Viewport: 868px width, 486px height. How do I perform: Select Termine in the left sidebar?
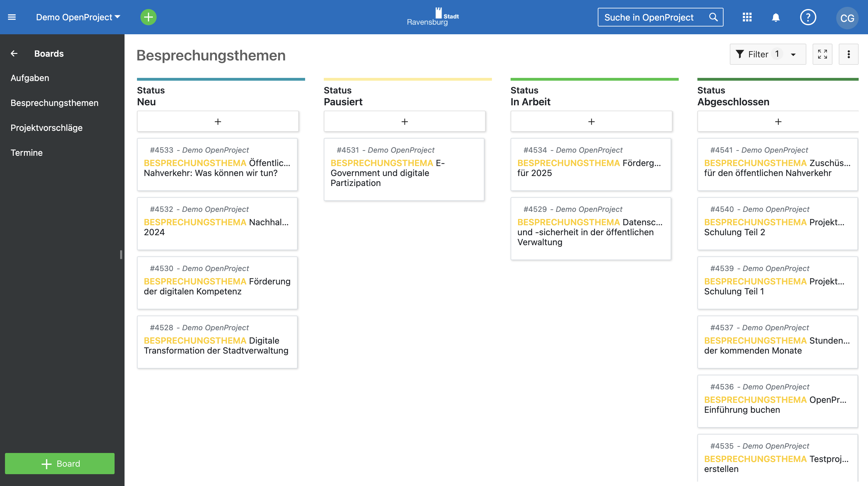click(x=26, y=152)
